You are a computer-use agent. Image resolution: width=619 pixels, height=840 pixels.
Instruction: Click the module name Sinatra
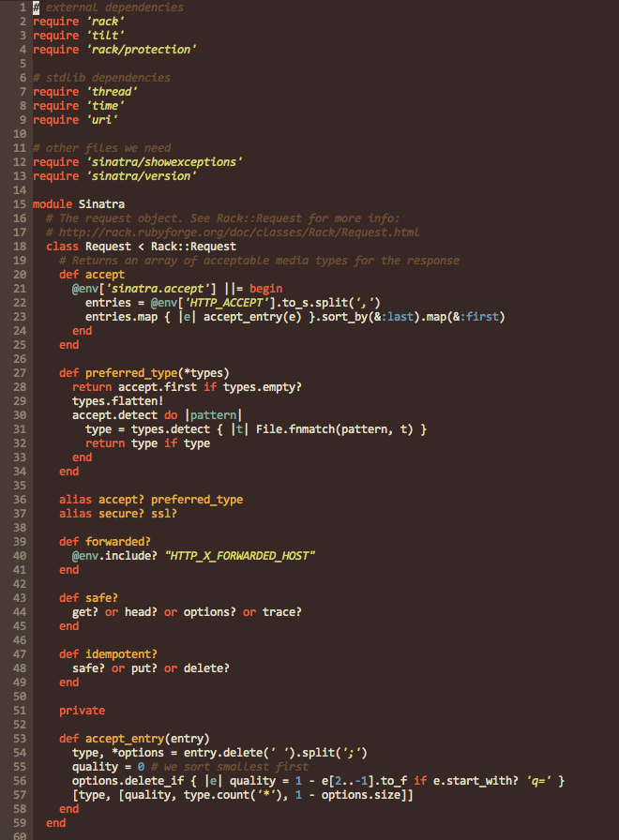click(102, 204)
